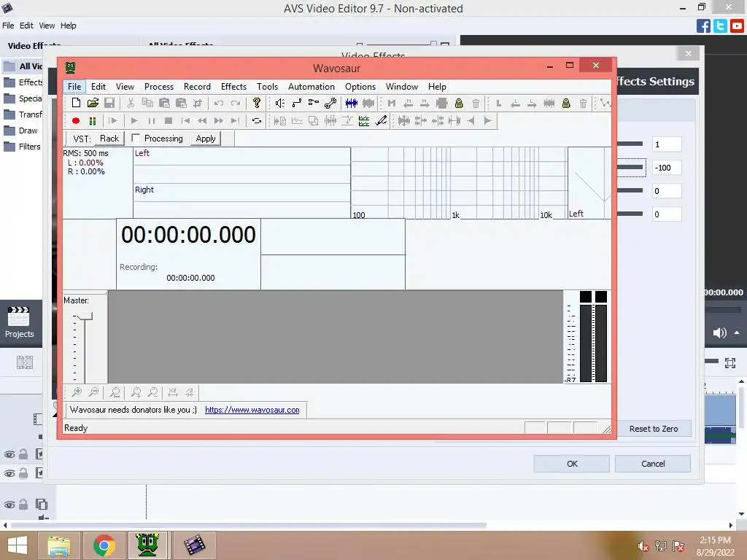This screenshot has height=560, width=747.
Task: Select the pencil draw tool
Action: (x=381, y=121)
